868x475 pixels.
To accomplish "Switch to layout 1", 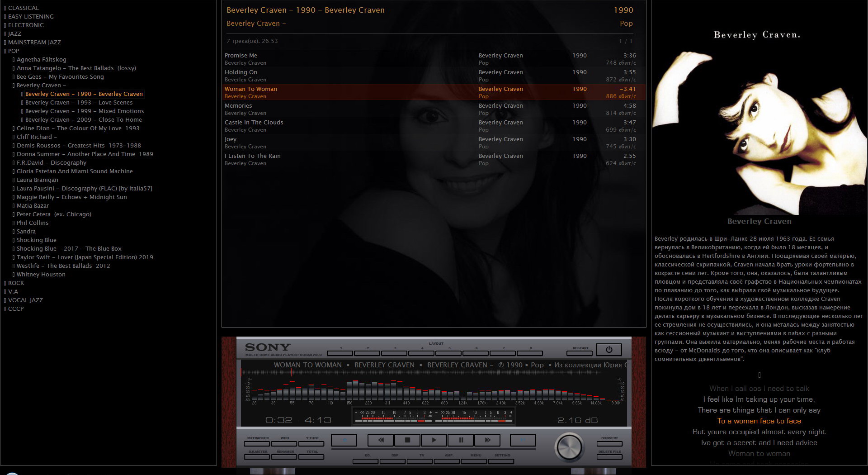I will [x=340, y=353].
